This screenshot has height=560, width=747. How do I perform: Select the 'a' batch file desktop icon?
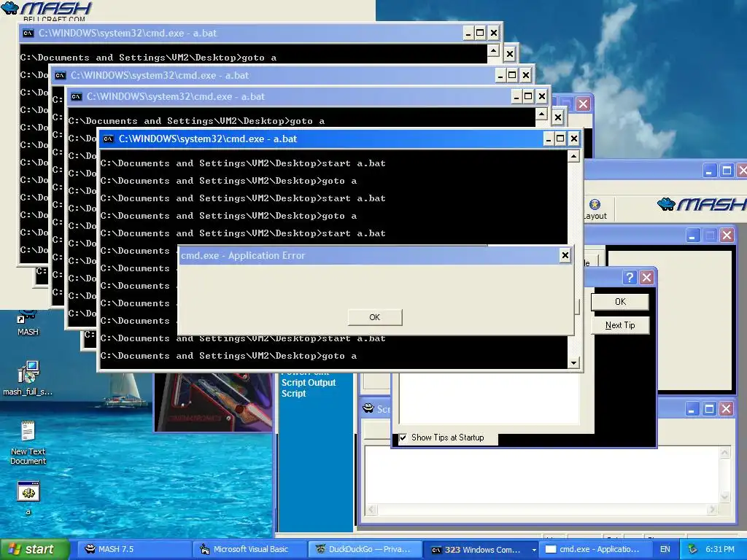[28, 492]
